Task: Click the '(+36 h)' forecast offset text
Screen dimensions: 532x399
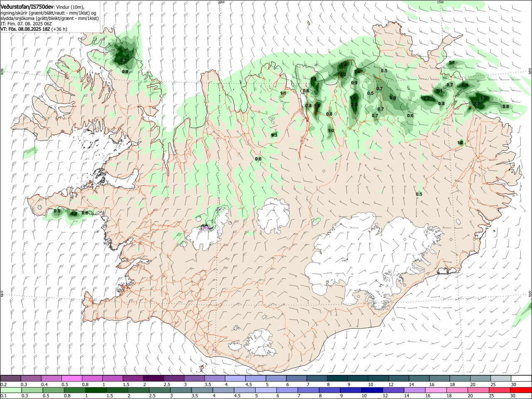Action: pos(59,30)
